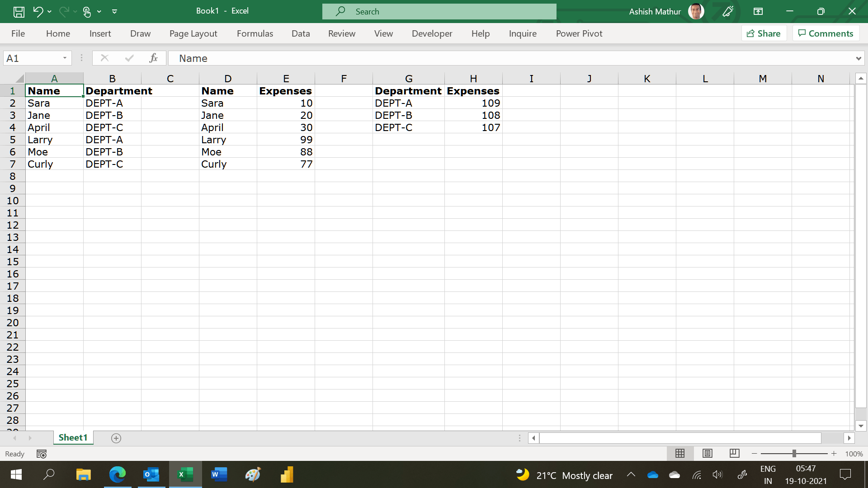Open the Formulas ribbon tab

pos(255,33)
